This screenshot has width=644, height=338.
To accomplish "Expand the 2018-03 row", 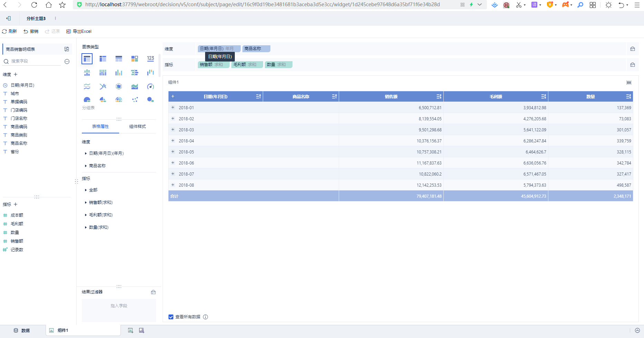I will pyautogui.click(x=173, y=130).
